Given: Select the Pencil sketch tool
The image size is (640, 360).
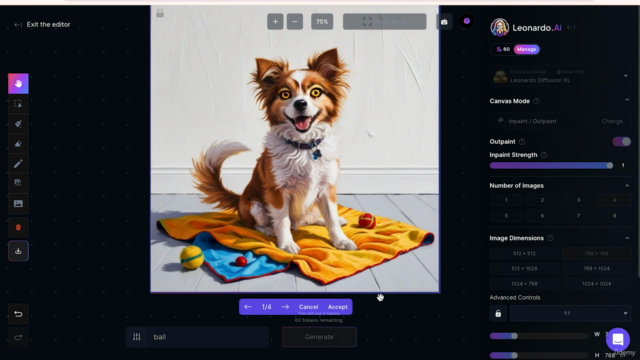Looking at the screenshot, I should [x=18, y=164].
